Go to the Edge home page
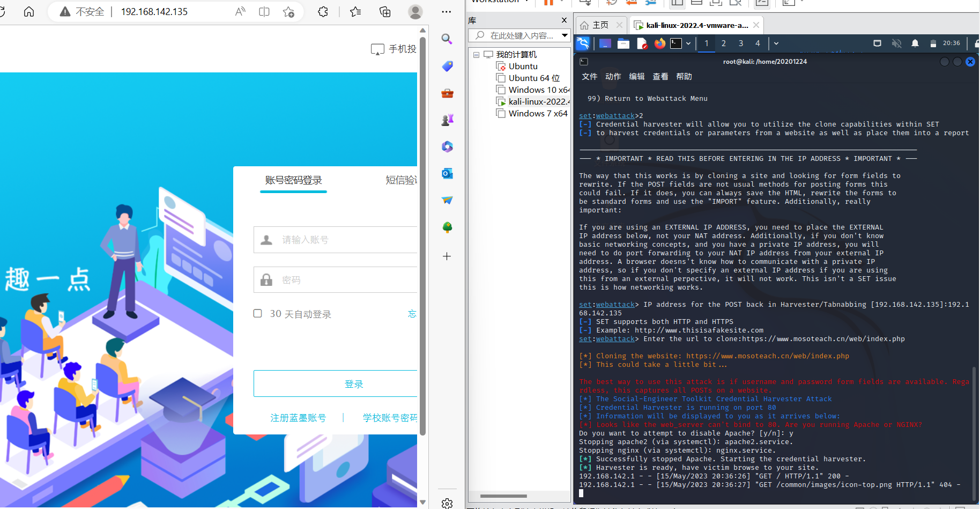This screenshot has height=509, width=980. click(29, 11)
